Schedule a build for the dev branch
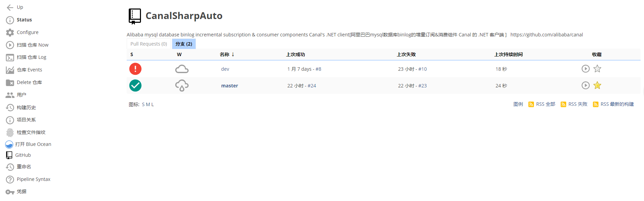The width and height of the screenshot is (644, 201). pos(586,69)
